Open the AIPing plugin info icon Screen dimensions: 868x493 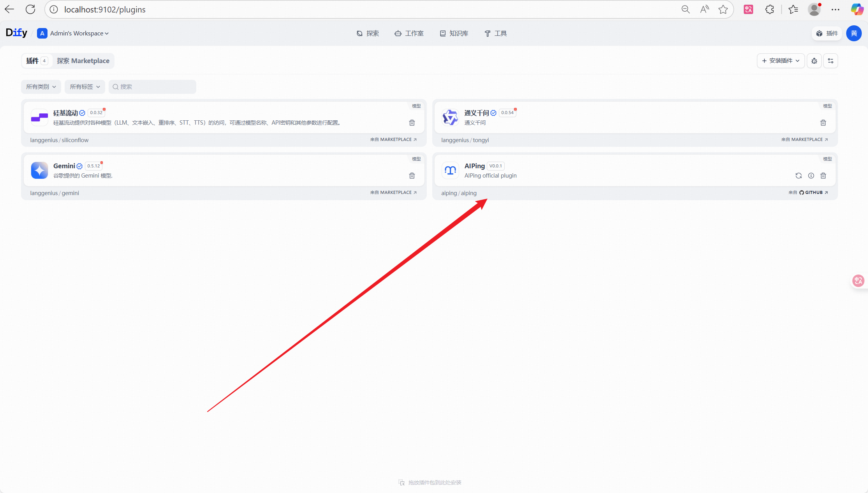coord(811,176)
